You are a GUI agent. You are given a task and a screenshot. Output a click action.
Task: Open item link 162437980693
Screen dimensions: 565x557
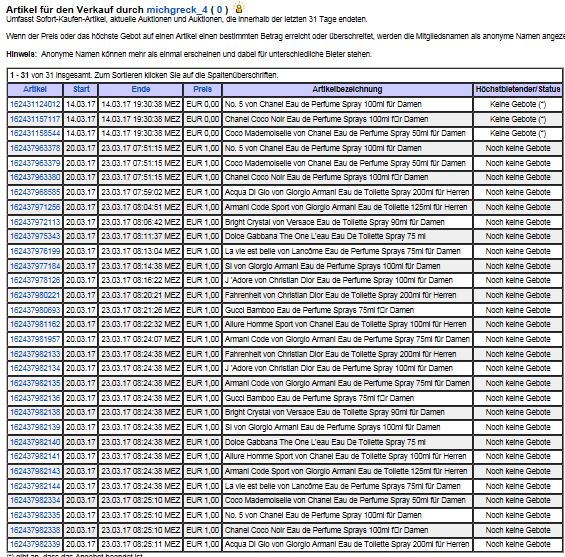35,310
